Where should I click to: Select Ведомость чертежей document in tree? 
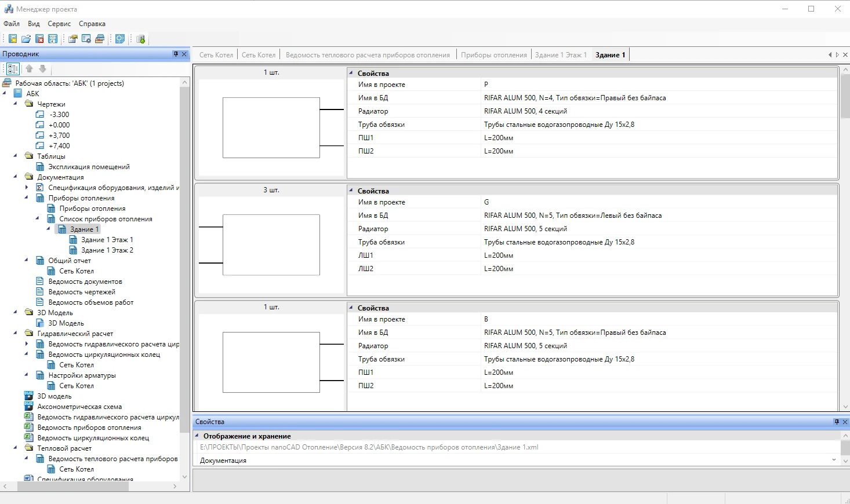point(82,292)
